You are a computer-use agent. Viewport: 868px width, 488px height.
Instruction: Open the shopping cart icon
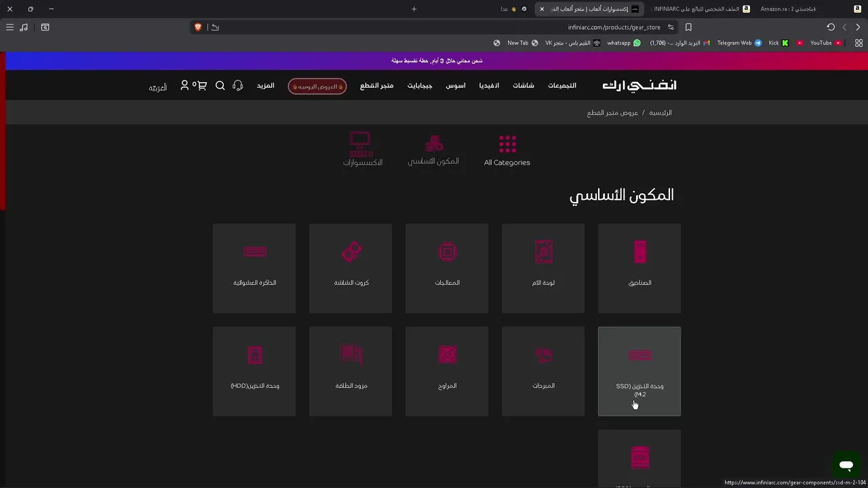pos(201,85)
